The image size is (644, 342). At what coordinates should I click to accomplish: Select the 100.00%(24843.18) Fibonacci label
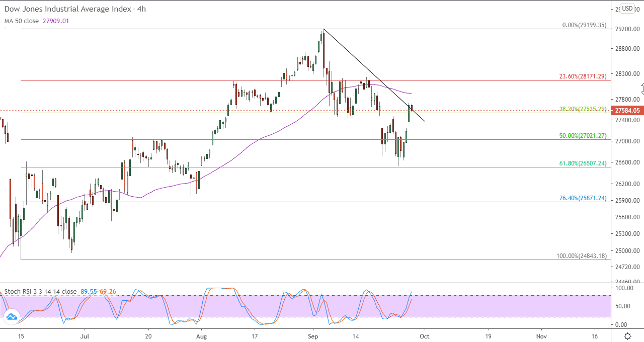pos(582,256)
